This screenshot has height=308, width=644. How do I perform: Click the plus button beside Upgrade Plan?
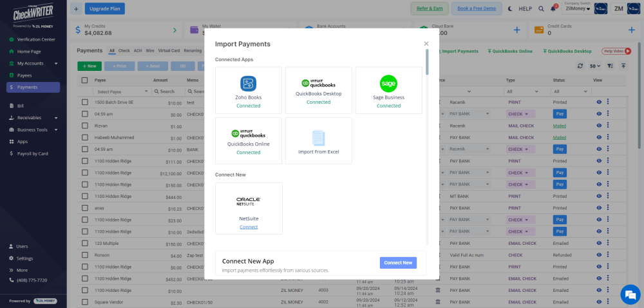(76, 8)
